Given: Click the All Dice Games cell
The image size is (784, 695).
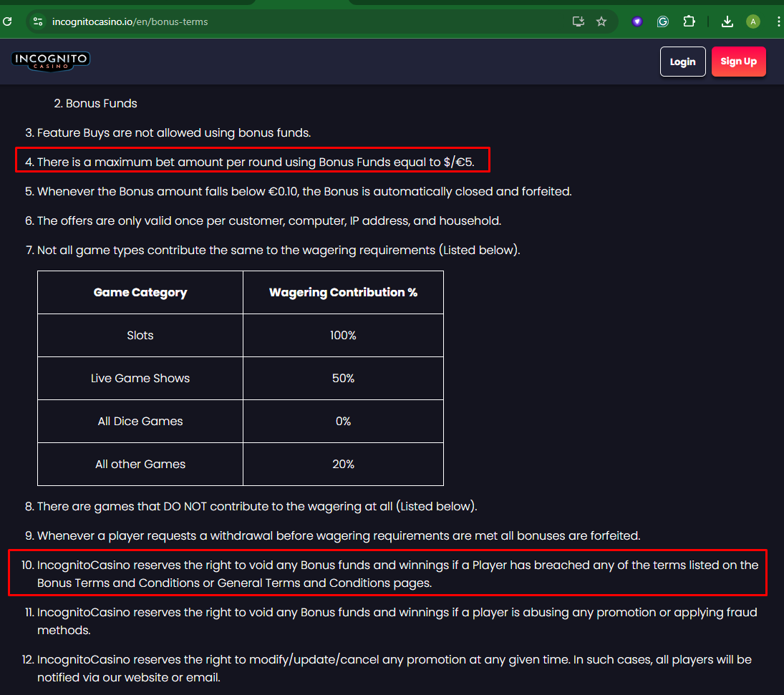Looking at the screenshot, I should coord(140,421).
